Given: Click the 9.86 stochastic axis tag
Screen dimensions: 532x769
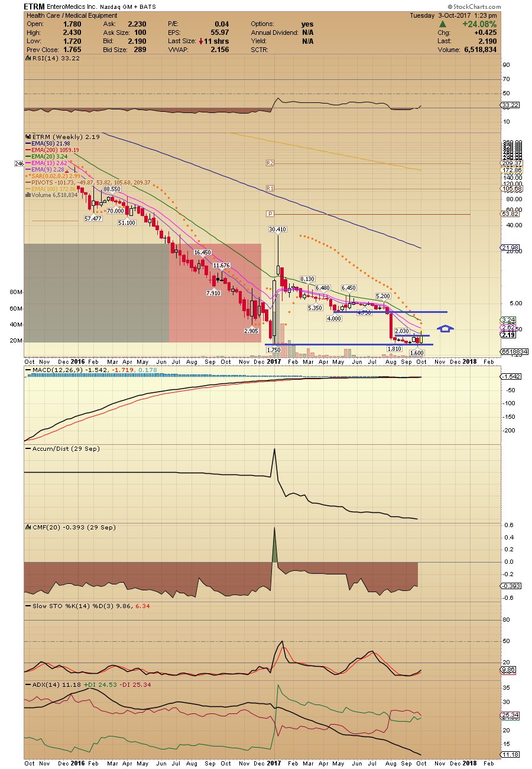Looking at the screenshot, I should point(509,670).
